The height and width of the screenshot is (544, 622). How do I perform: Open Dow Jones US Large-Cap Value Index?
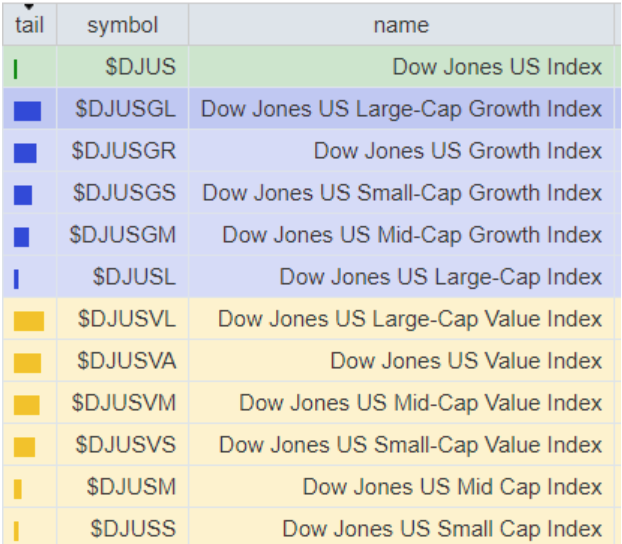coord(410,319)
